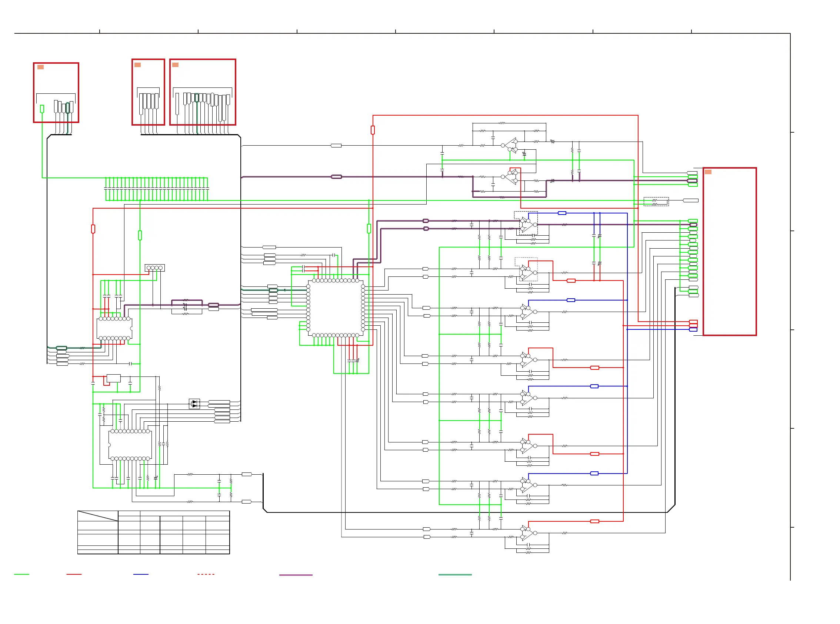The image size is (840, 624).
Task: Click the solid red legend line sample
Action: 74,574
